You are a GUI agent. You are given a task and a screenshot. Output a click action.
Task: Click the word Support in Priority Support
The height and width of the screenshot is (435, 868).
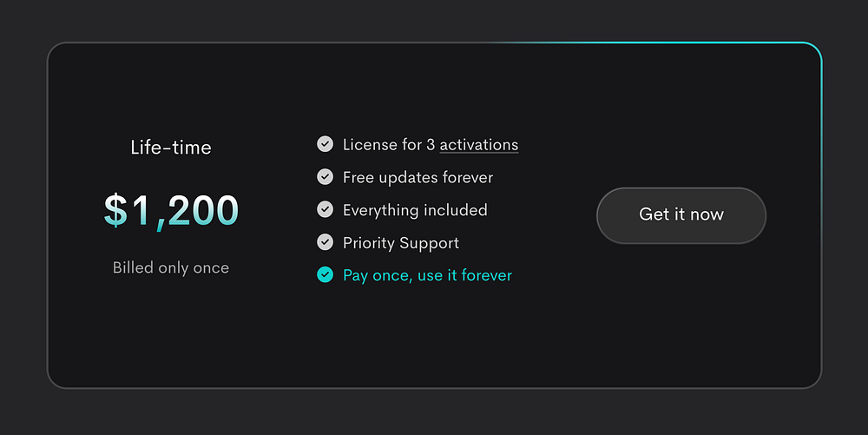tap(431, 243)
